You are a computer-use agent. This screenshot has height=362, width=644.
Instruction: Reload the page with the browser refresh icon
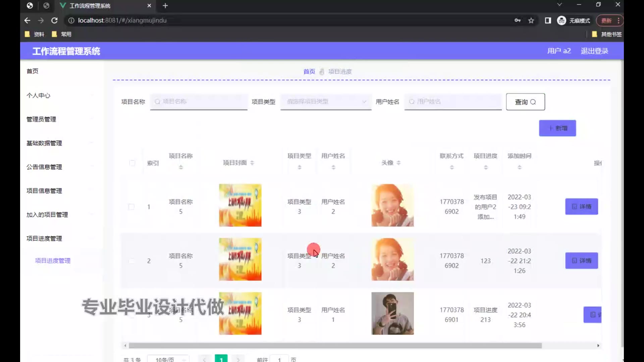pyautogui.click(x=54, y=20)
